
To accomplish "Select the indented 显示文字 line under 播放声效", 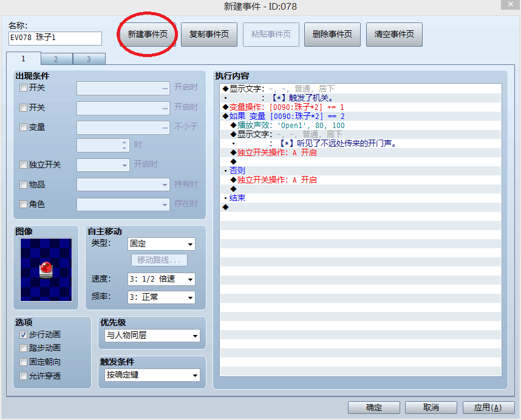I will [361, 134].
